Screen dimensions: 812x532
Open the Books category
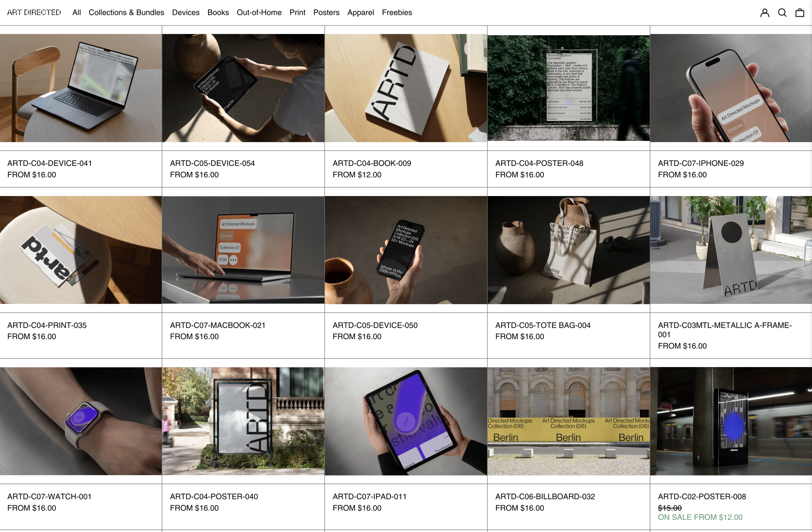[x=218, y=13]
